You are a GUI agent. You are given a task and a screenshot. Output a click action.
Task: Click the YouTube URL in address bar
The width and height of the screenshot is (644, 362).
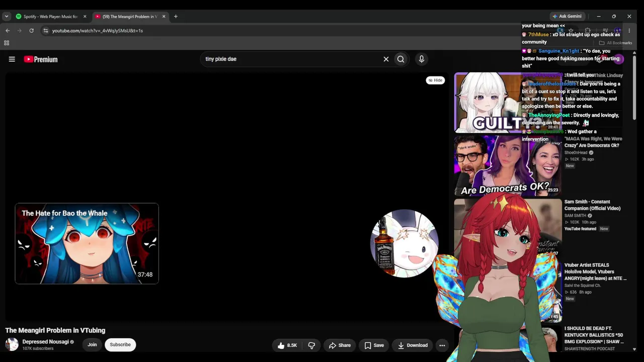[x=98, y=31]
